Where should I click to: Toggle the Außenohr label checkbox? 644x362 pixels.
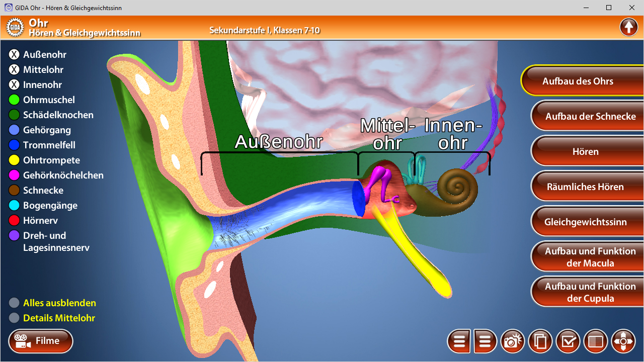14,55
